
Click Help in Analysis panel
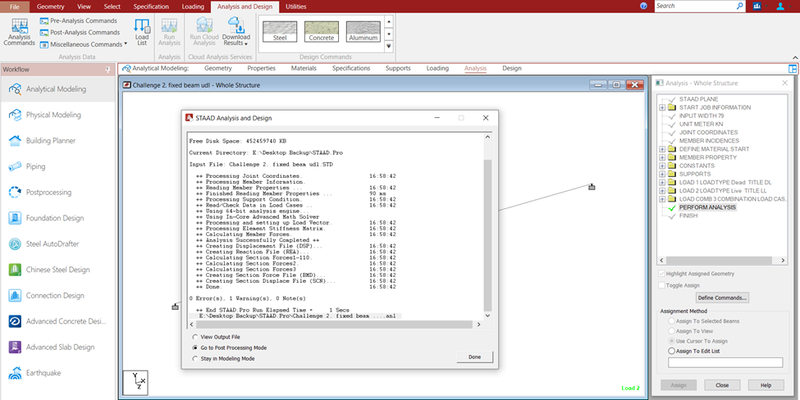click(x=766, y=385)
